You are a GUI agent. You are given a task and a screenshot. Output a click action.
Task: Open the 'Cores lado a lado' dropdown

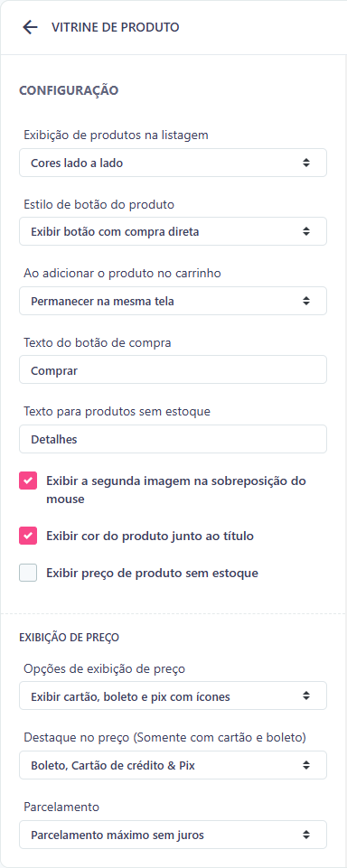click(173, 163)
